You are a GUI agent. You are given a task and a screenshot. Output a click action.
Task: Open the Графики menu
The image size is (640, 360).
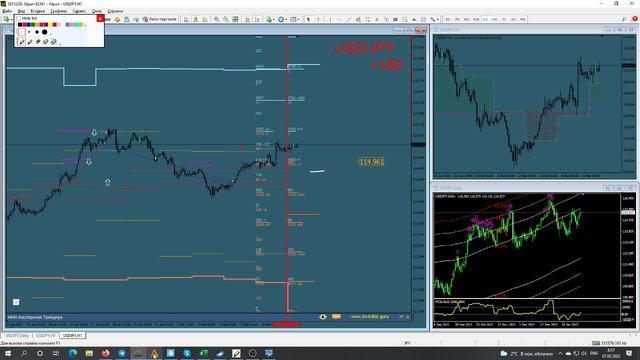click(x=58, y=11)
